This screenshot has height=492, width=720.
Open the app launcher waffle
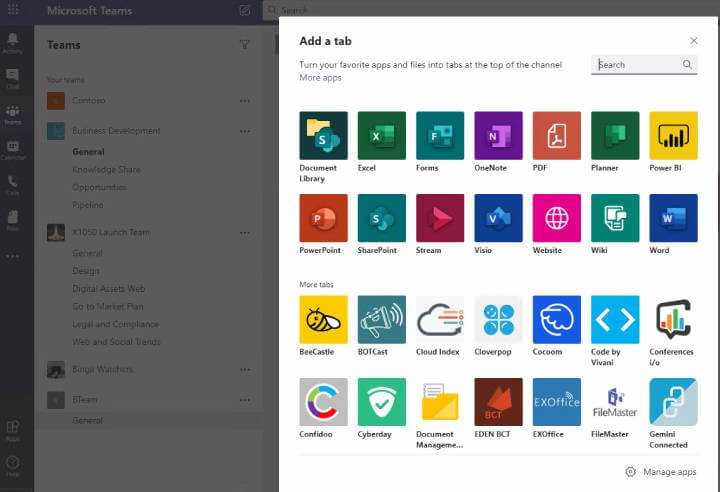pyautogui.click(x=13, y=10)
